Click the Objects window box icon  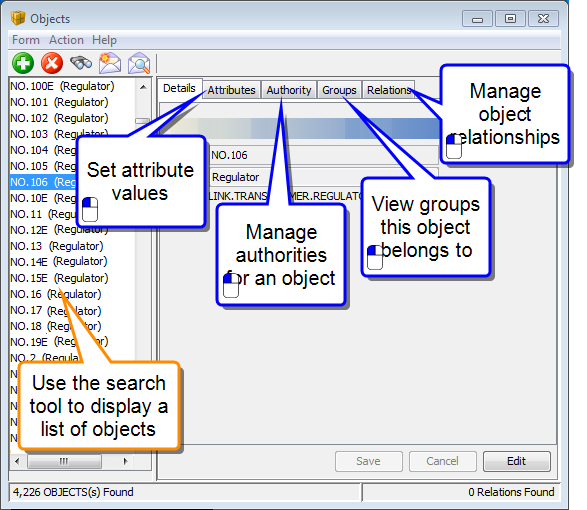coord(18,18)
